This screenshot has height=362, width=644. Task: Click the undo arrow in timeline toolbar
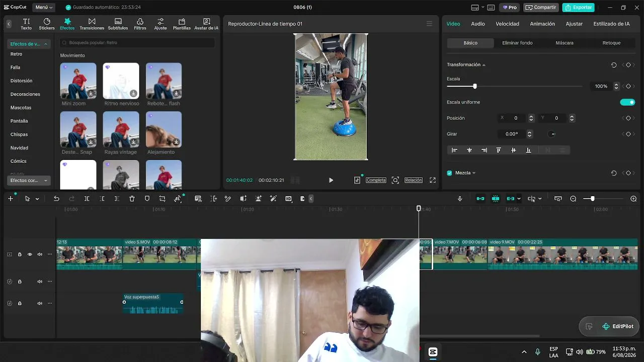click(56, 199)
